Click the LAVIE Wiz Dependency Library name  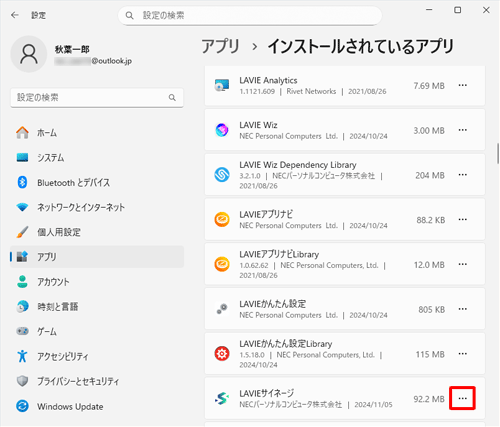tap(298, 165)
